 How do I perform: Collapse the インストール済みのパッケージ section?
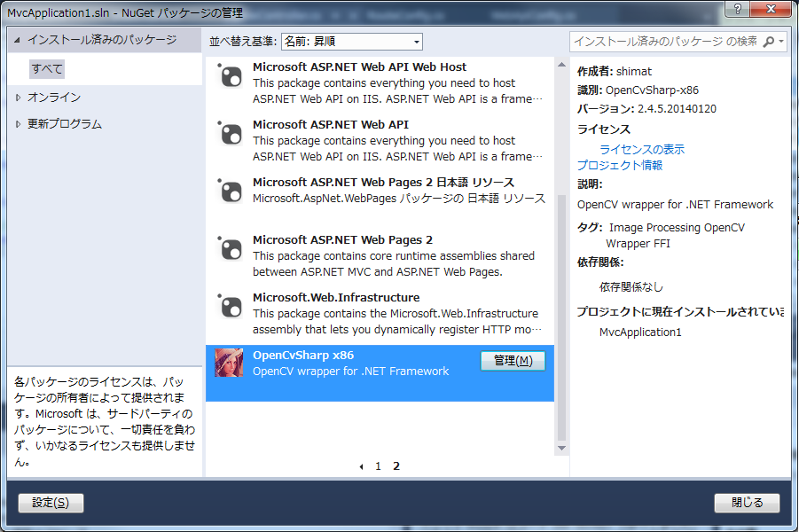18,40
